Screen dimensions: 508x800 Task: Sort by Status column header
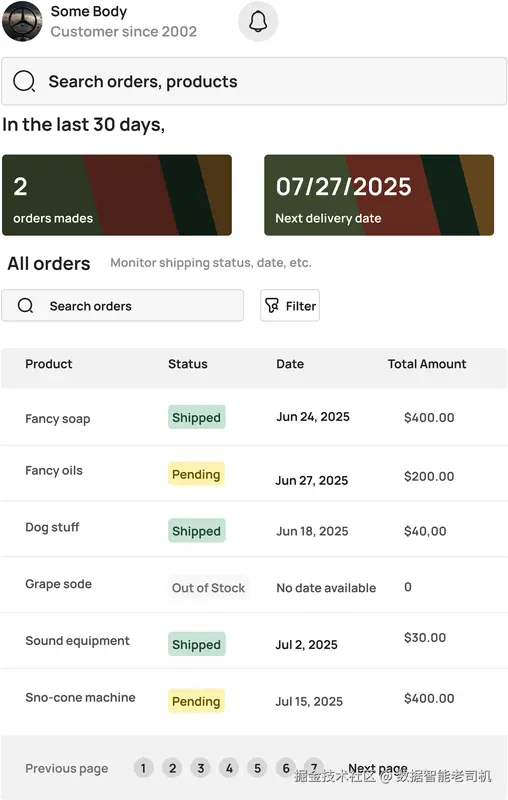click(188, 364)
